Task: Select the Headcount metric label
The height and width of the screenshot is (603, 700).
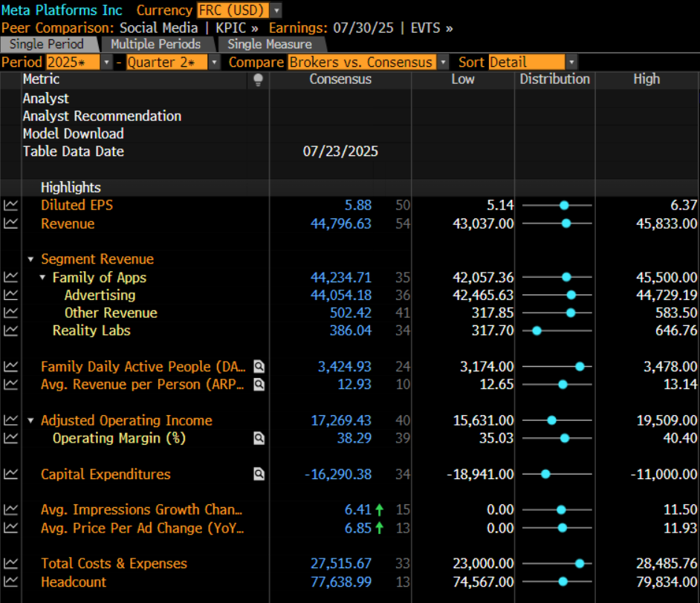Action: pyautogui.click(x=74, y=582)
